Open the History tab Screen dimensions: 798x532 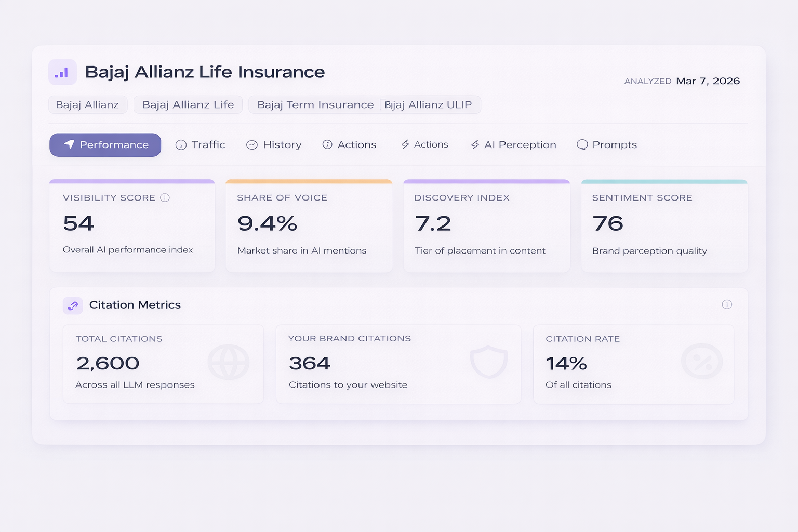(x=274, y=145)
